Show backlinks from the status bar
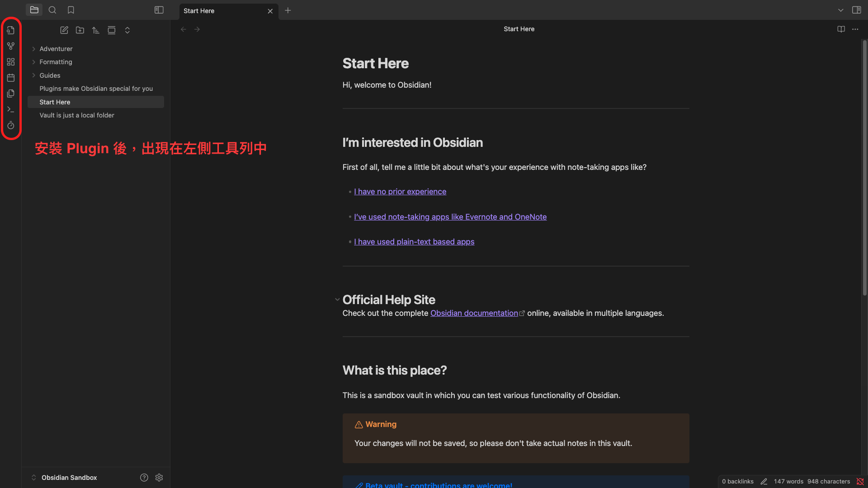The image size is (868, 488). point(738,482)
